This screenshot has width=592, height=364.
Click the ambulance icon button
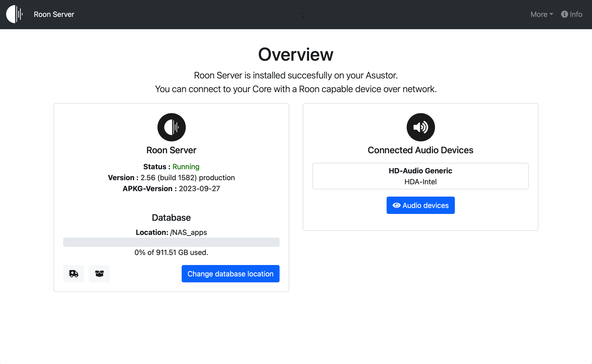coord(74,274)
